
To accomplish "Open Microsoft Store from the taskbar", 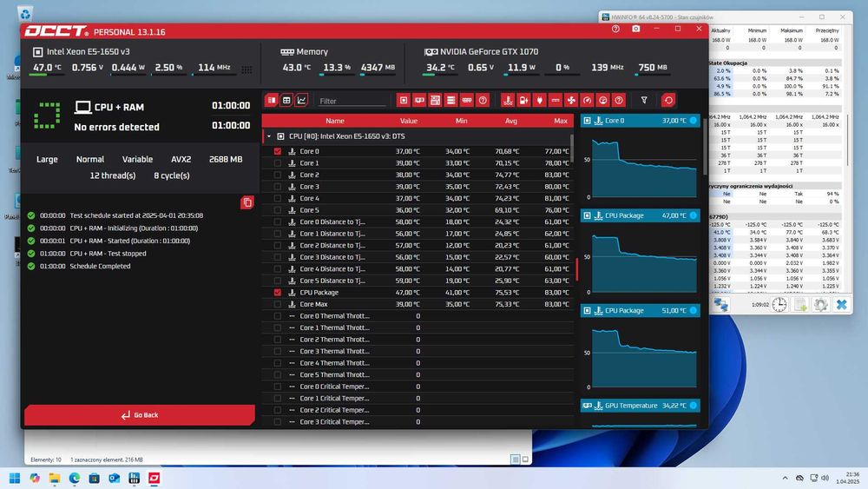I will [94, 478].
